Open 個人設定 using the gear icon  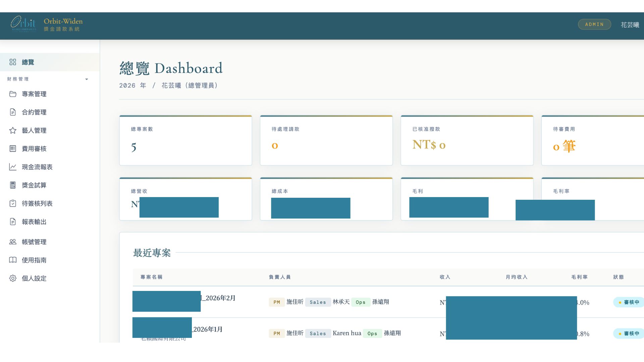click(13, 279)
